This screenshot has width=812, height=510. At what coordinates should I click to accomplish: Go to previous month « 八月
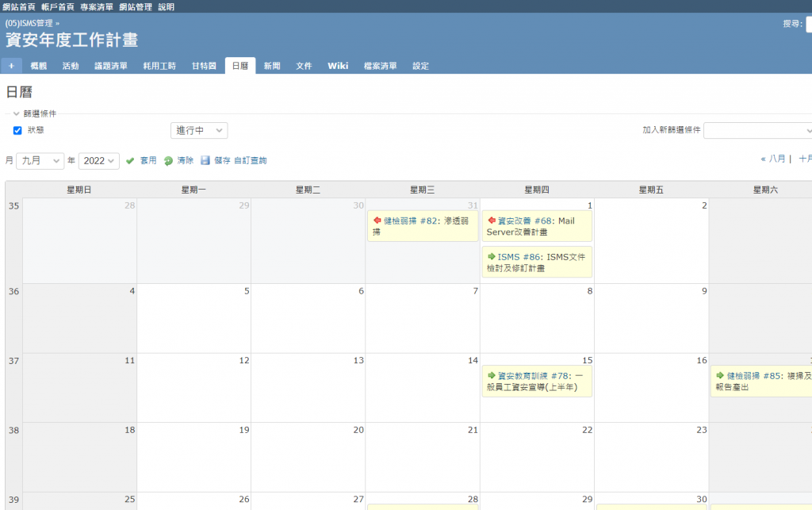point(772,159)
